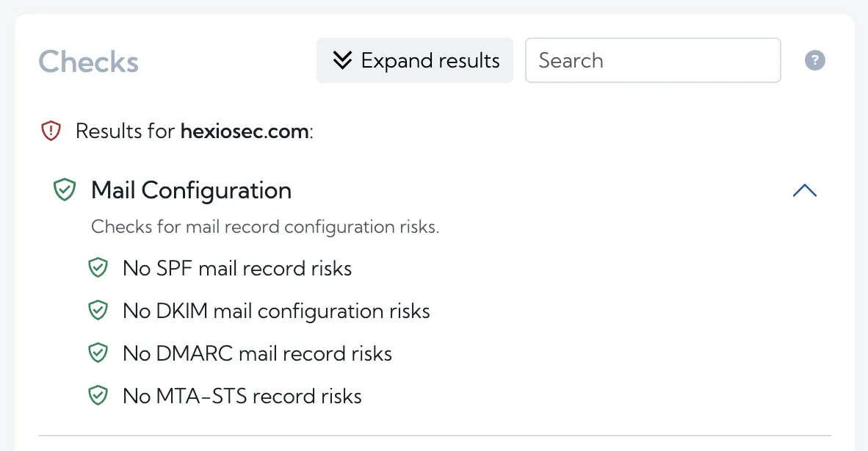868x451 pixels.
Task: Click inside the Search field
Action: 652,60
